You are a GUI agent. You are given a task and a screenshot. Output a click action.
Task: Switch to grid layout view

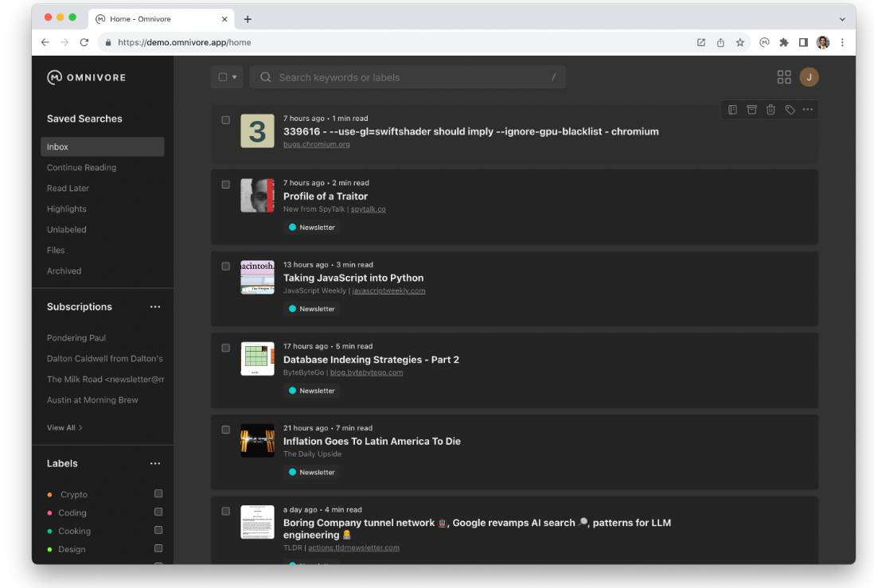click(x=784, y=77)
